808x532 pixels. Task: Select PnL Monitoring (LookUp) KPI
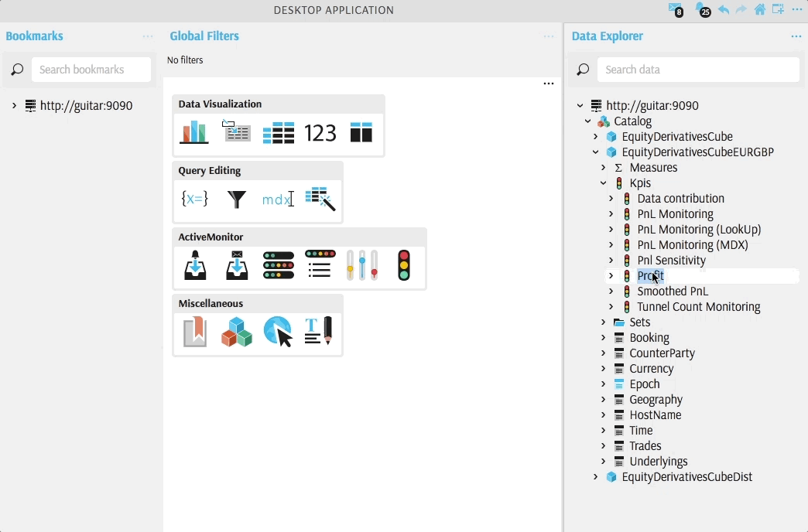[x=699, y=229]
